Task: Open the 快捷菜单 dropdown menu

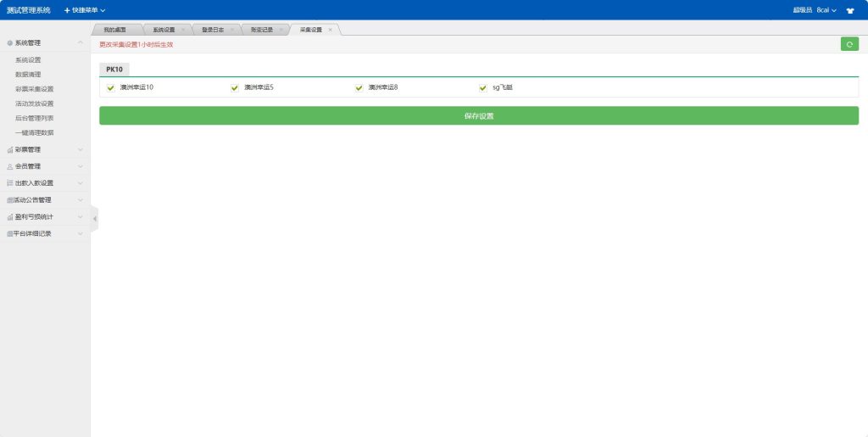Action: point(86,10)
